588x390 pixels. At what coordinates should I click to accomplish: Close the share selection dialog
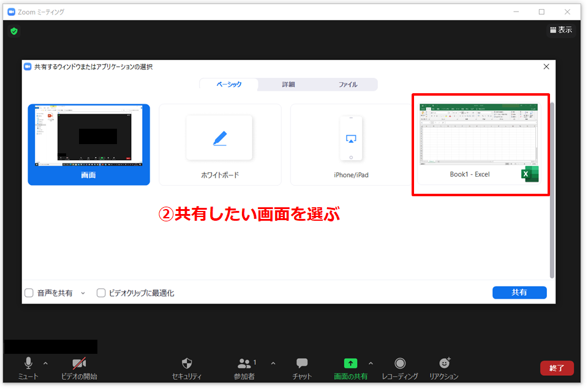point(546,67)
